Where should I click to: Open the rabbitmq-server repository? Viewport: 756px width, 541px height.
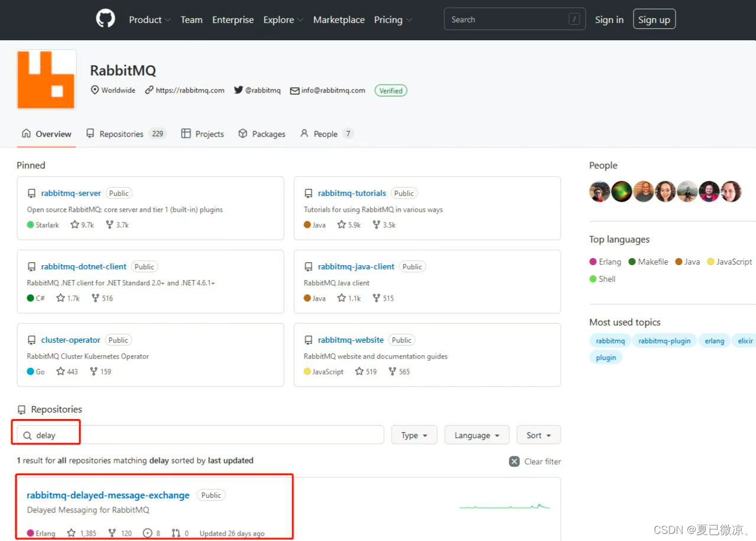[71, 193]
